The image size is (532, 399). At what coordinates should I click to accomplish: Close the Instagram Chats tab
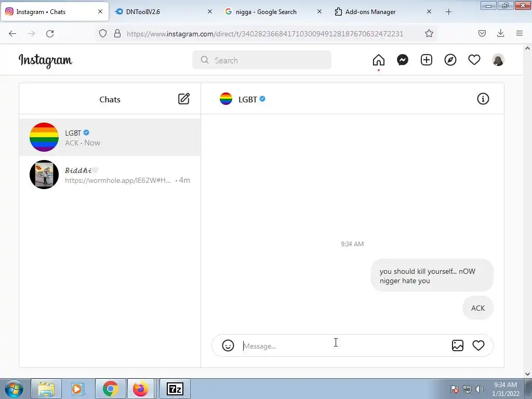100,11
